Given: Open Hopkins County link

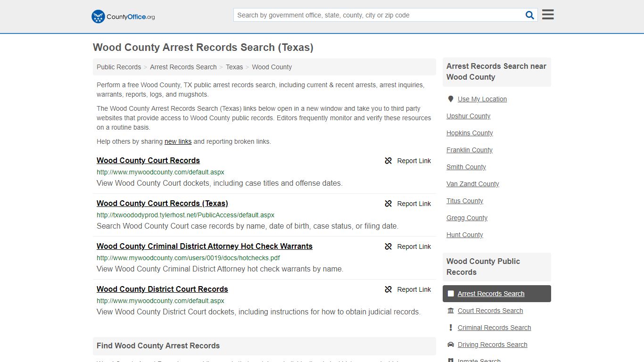Looking at the screenshot, I should pyautogui.click(x=470, y=133).
